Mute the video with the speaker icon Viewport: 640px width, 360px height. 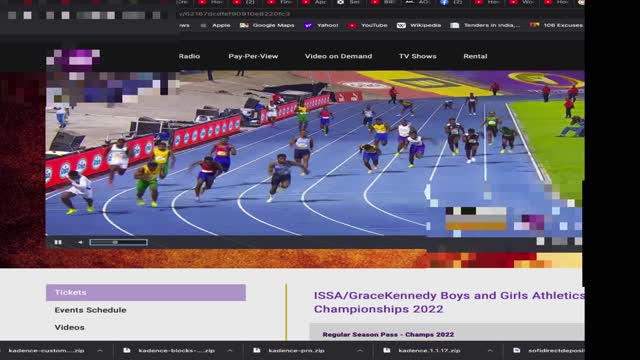click(80, 242)
